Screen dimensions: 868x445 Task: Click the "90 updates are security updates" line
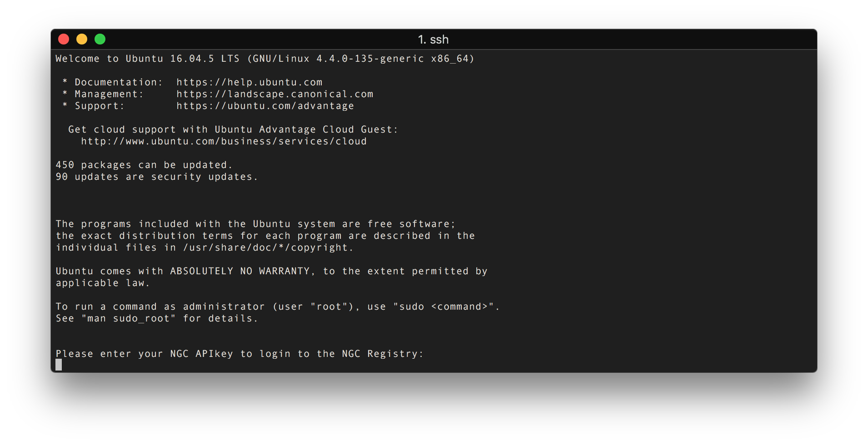coord(156,177)
